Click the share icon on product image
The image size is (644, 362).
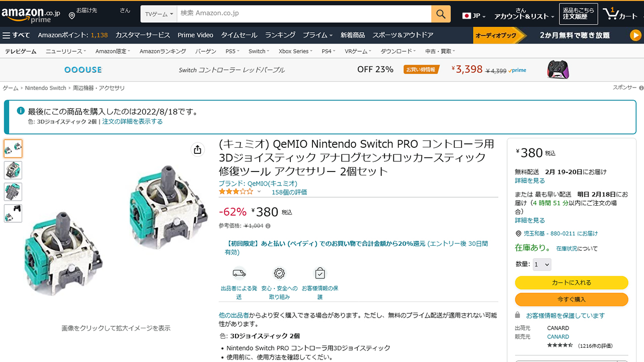pos(197,149)
